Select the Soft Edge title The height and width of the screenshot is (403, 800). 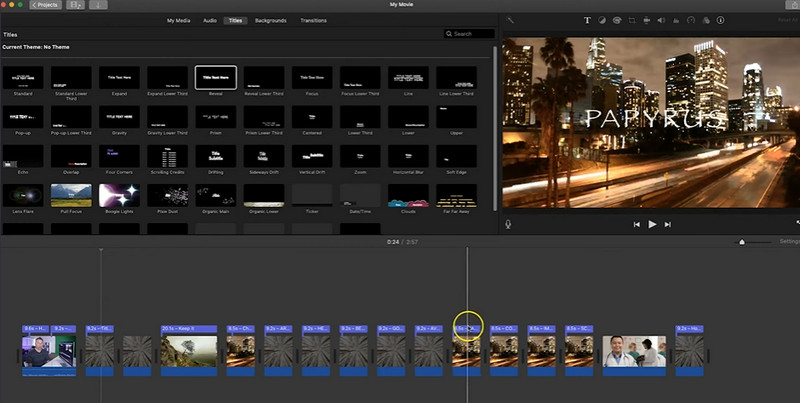[x=457, y=156]
